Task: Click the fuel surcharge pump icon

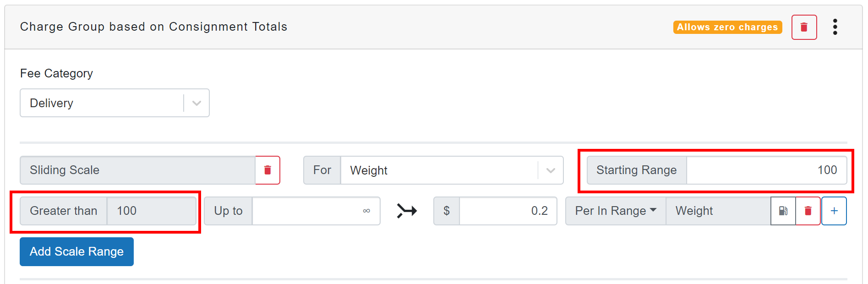Action: 783,211
